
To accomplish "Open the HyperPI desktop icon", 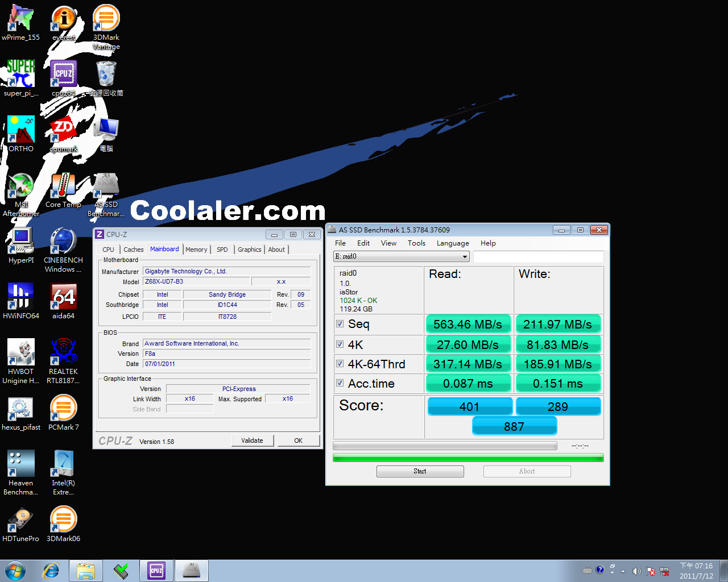I will tap(21, 246).
